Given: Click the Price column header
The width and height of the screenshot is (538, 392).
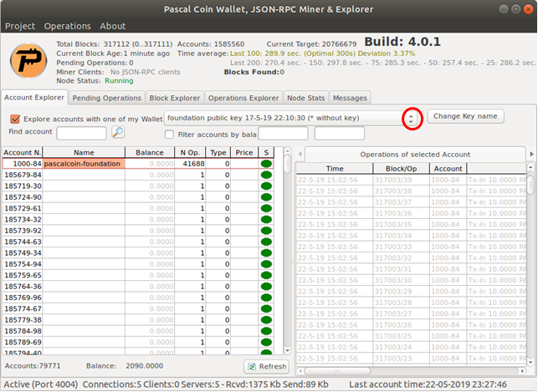Looking at the screenshot, I should tap(244, 152).
